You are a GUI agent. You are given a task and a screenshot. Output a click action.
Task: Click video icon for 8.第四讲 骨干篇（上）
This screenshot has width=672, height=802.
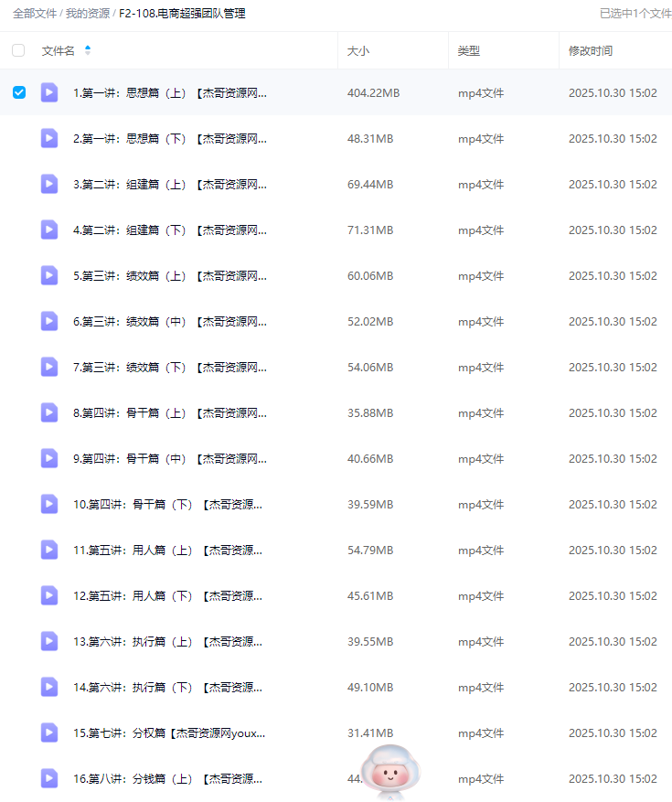tap(49, 412)
